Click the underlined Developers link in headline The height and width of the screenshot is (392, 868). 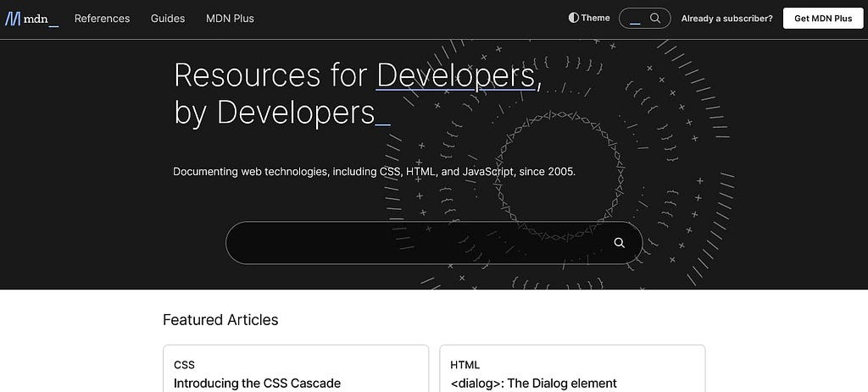[455, 75]
